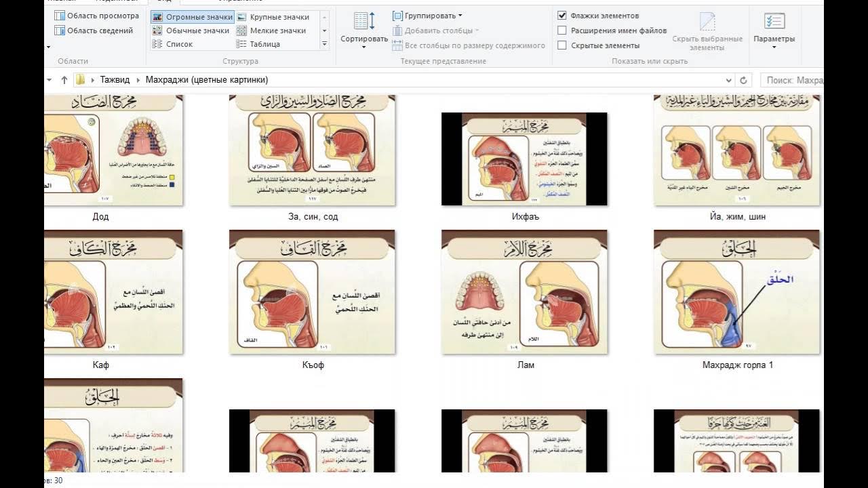
Task: Open recent locations dropdown beside up arrow
Action: (49, 80)
